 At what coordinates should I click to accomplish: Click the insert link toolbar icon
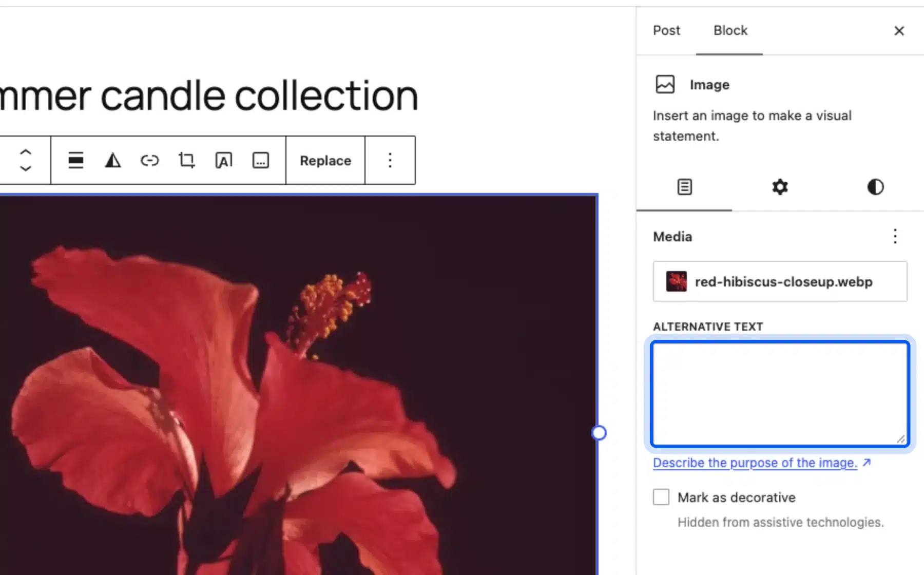click(150, 161)
